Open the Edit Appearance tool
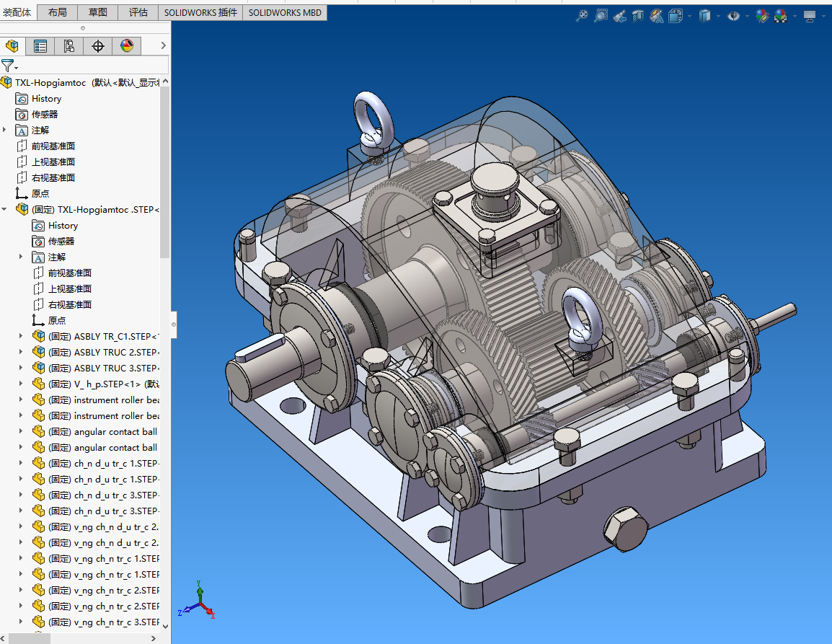The height and width of the screenshot is (644, 832). point(762,16)
